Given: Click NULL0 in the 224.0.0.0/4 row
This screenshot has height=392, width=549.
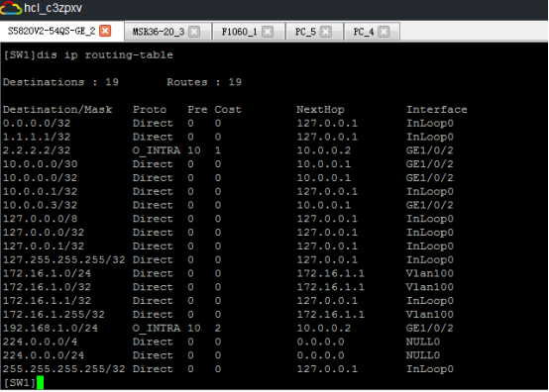Looking at the screenshot, I should [x=423, y=342].
